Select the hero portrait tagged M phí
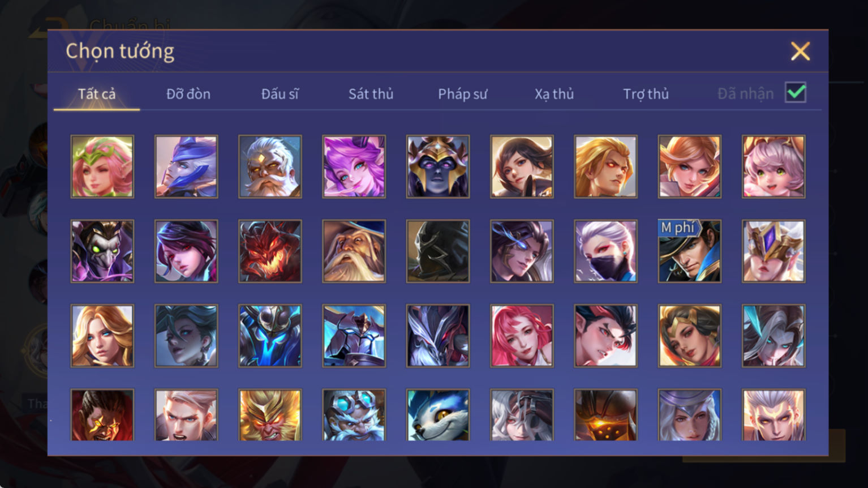The width and height of the screenshot is (868, 488). [x=689, y=251]
